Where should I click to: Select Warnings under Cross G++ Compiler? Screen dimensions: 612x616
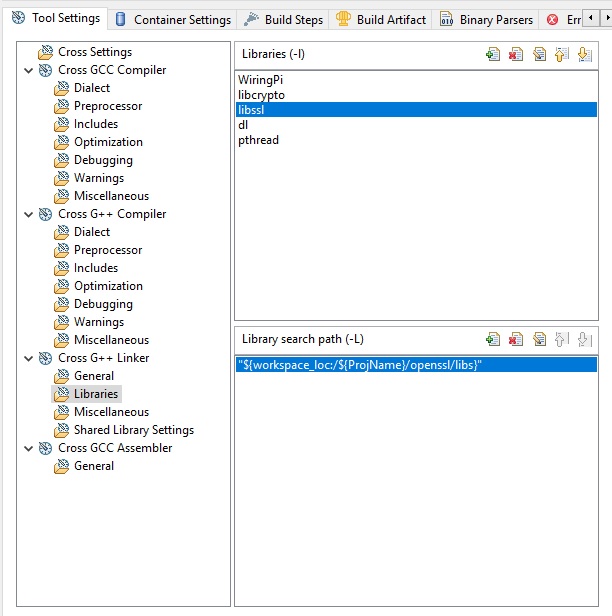tap(99, 322)
